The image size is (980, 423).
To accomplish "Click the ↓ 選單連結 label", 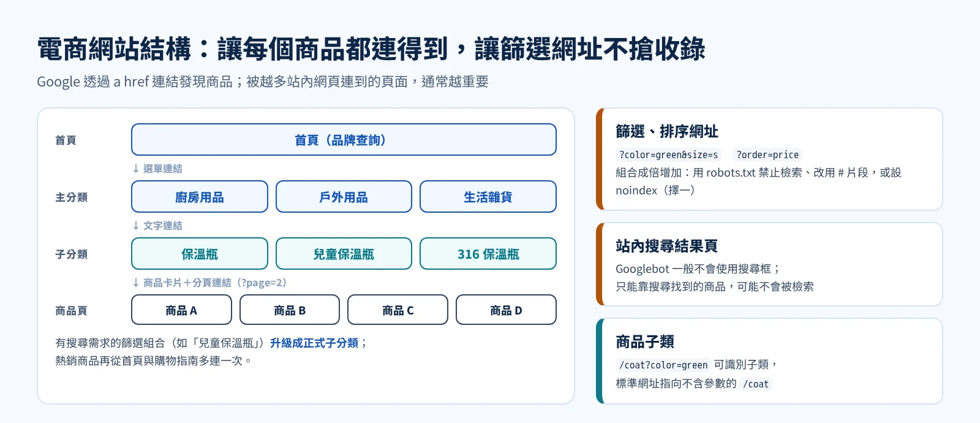I will 157,169.
